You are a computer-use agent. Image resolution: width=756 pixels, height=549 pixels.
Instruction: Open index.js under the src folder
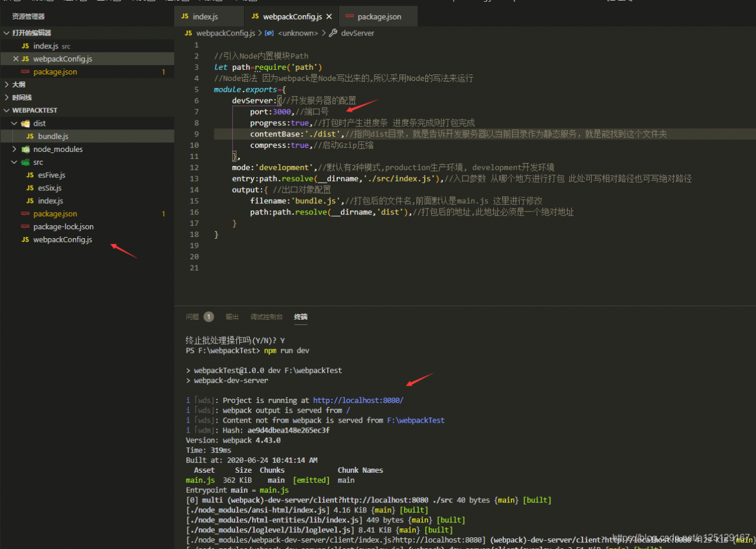87,201
